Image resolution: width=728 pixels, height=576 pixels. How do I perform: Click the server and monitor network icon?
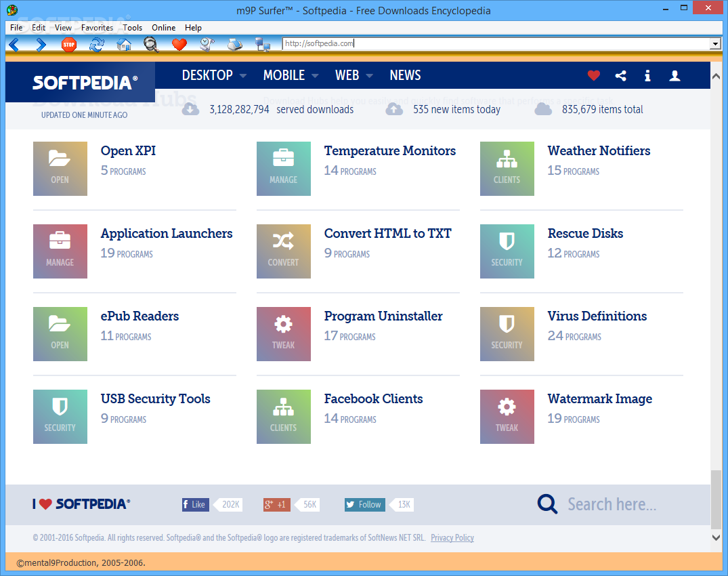pos(263,45)
